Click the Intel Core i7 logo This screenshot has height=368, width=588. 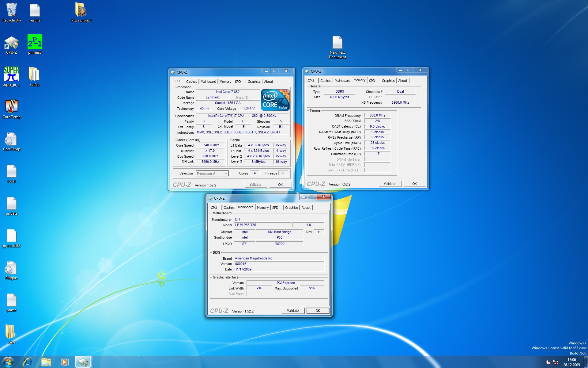(x=275, y=100)
